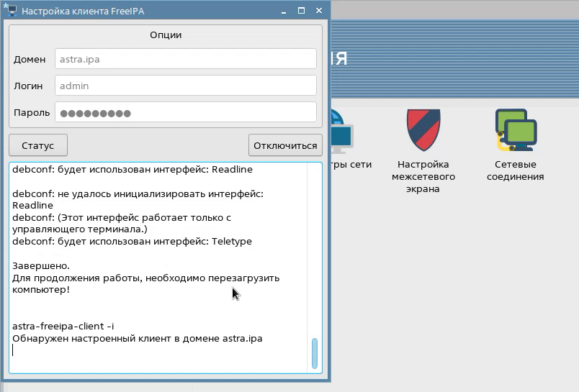Click the log output scrollbar handle
Viewport: 579px width, 392px height.
315,353
